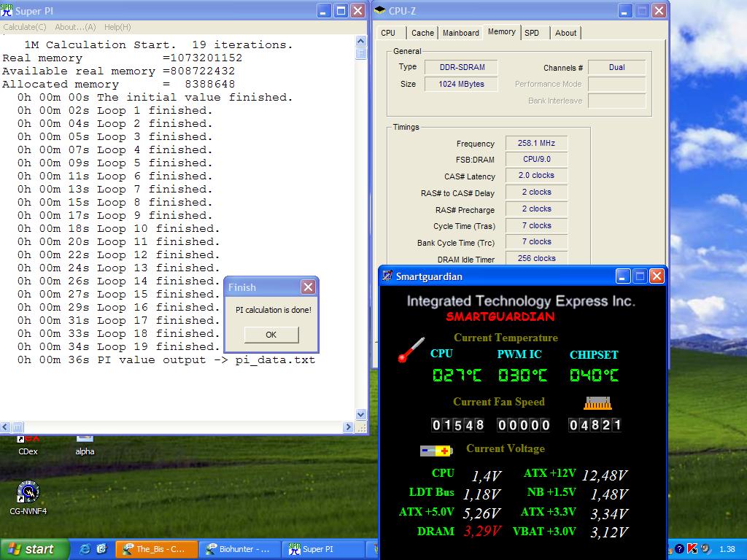747x560 pixels.
Task: Click the fan speed counter 01548
Action: pyautogui.click(x=458, y=425)
